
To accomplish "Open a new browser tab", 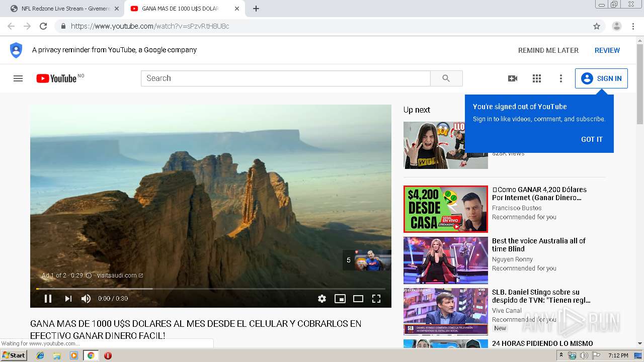I will coord(256,9).
